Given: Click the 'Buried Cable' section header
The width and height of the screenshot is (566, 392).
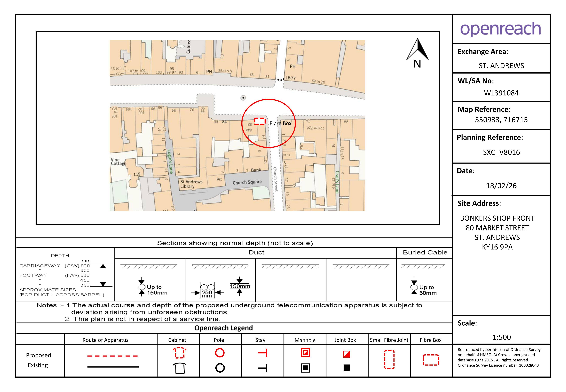Looking at the screenshot, I should click(425, 253).
